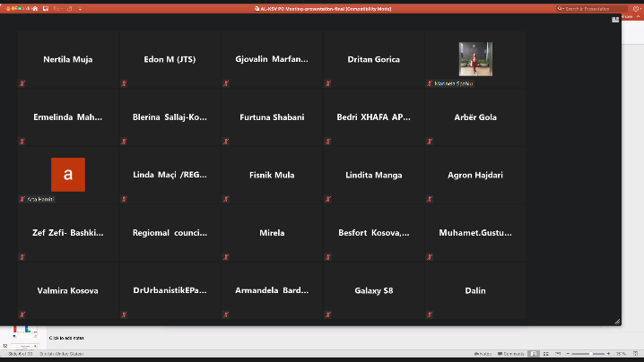Screen dimensions: 644x362
Task: Click the muted mic icon for Gjovalin Marfan
Action: point(226,83)
